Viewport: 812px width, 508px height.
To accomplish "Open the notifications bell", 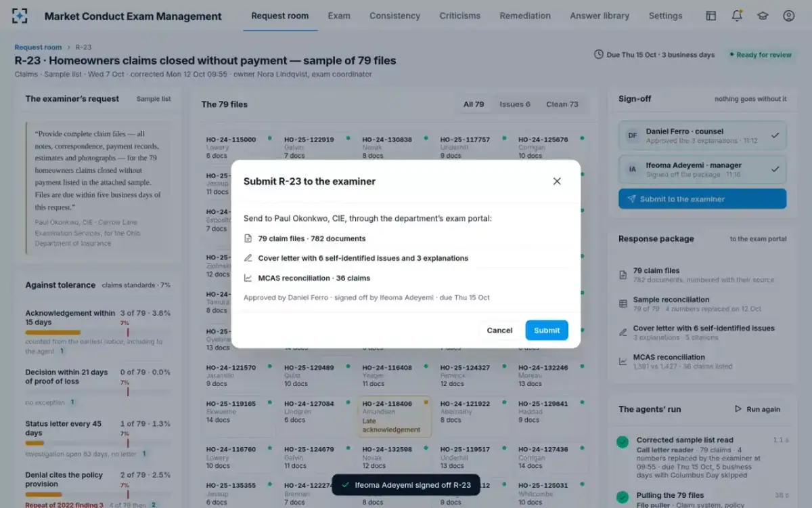I will pyautogui.click(x=737, y=16).
